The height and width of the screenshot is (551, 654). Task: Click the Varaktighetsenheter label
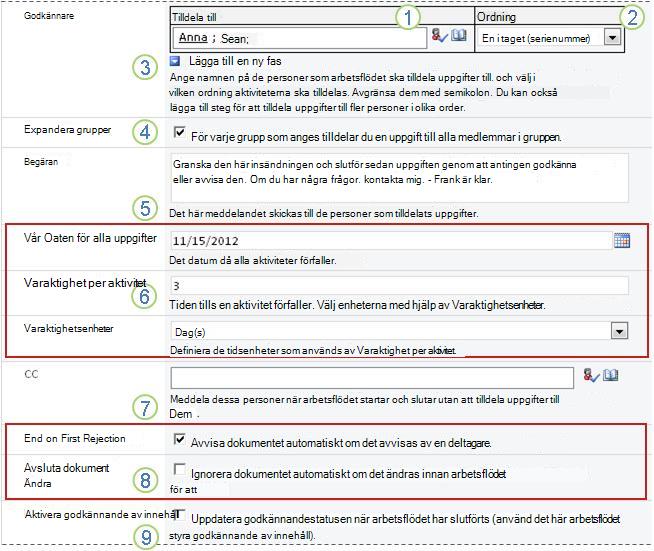[x=68, y=329]
